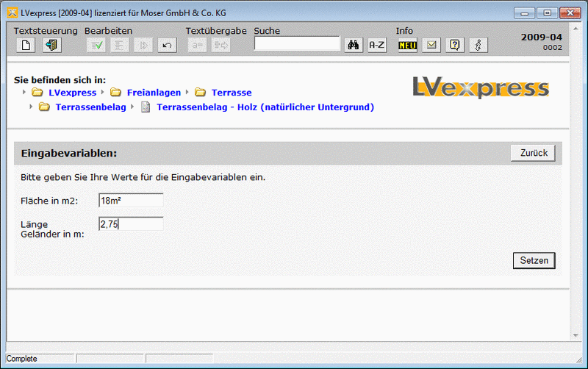Click the scrollbar up arrow

(x=576, y=29)
